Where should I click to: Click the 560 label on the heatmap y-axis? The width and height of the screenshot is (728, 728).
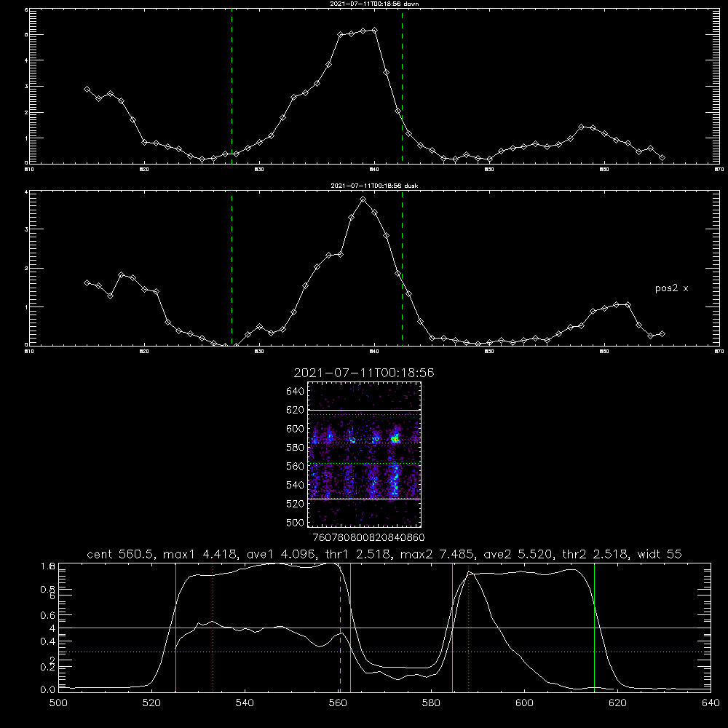pyautogui.click(x=296, y=466)
